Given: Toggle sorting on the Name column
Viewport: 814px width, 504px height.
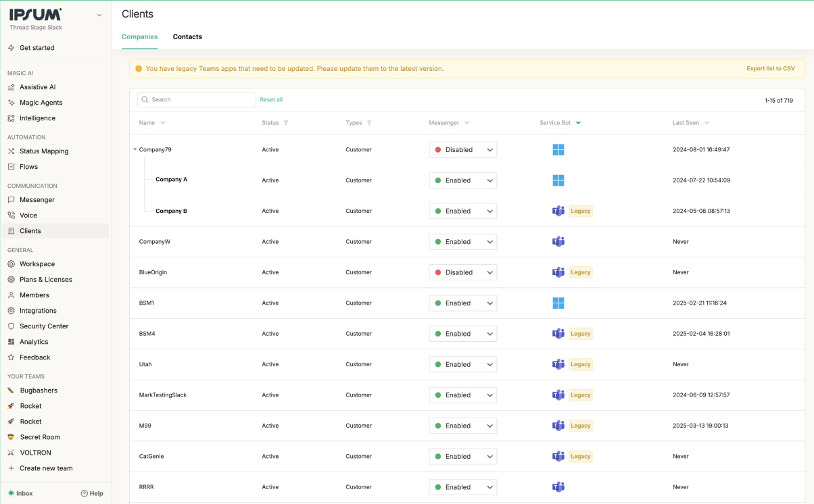Looking at the screenshot, I should [163, 123].
